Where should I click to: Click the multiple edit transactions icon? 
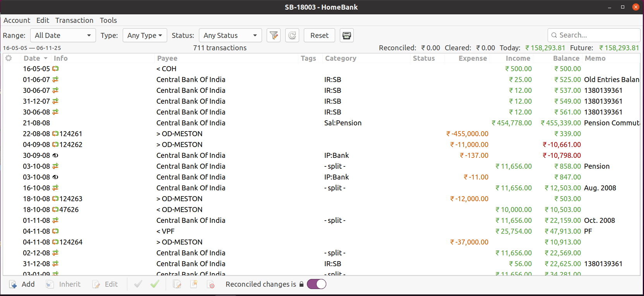click(177, 284)
